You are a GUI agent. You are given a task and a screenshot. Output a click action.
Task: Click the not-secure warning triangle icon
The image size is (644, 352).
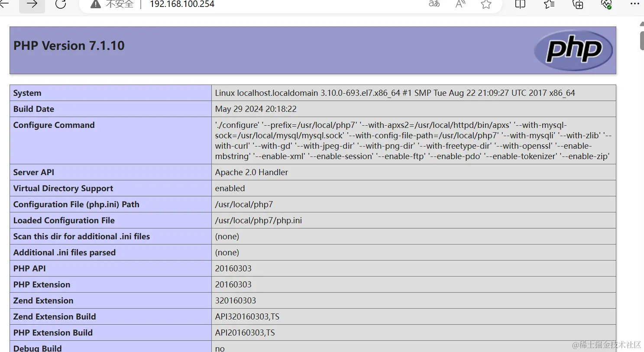pos(95,4)
